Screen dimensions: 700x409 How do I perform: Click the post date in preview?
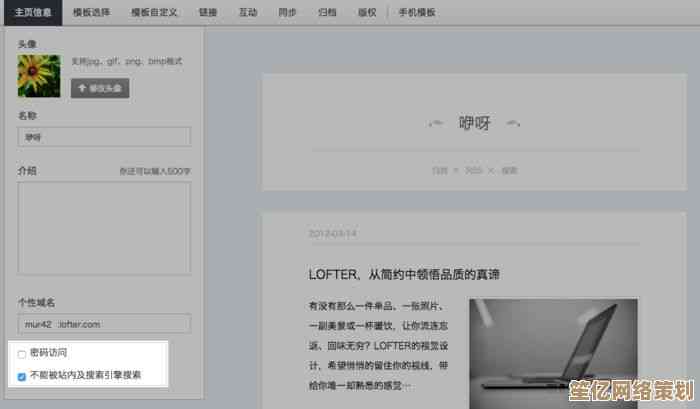[333, 233]
